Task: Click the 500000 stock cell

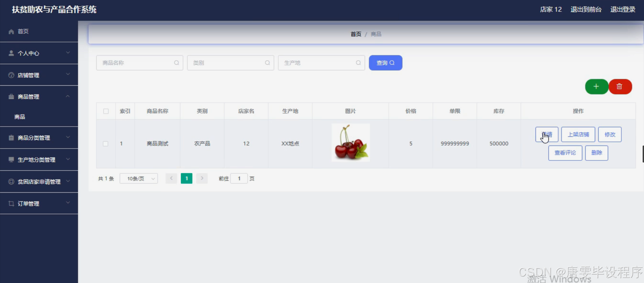Action: (499, 144)
